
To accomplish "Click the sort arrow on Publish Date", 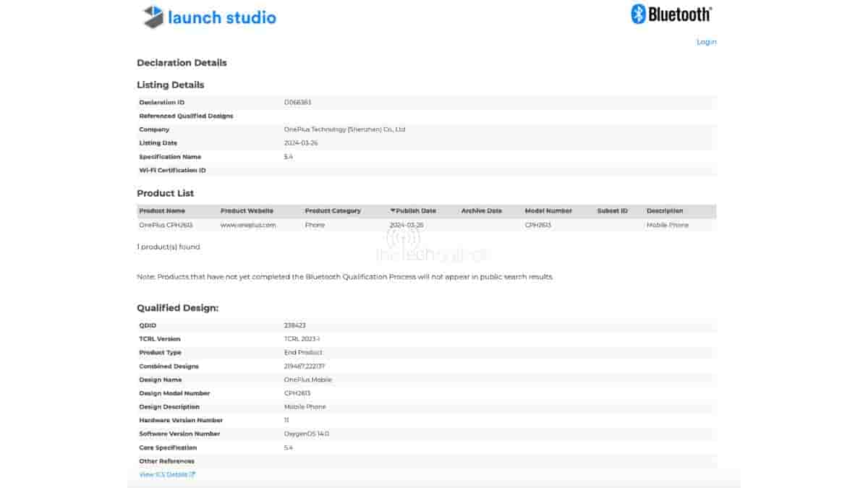I will (x=393, y=210).
